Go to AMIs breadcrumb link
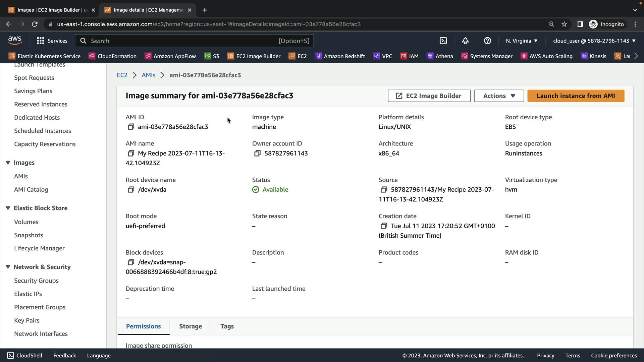Viewport: 644px width, 362px height. [148, 75]
